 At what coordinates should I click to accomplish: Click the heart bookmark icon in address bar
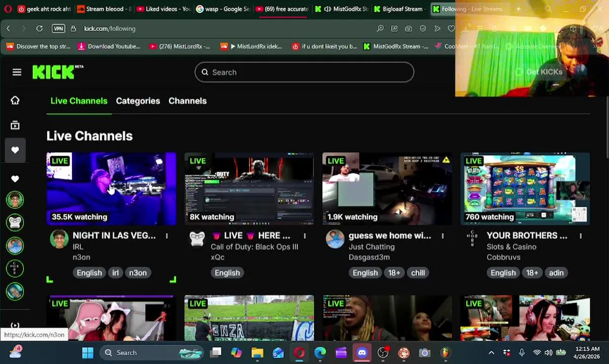[x=451, y=29]
